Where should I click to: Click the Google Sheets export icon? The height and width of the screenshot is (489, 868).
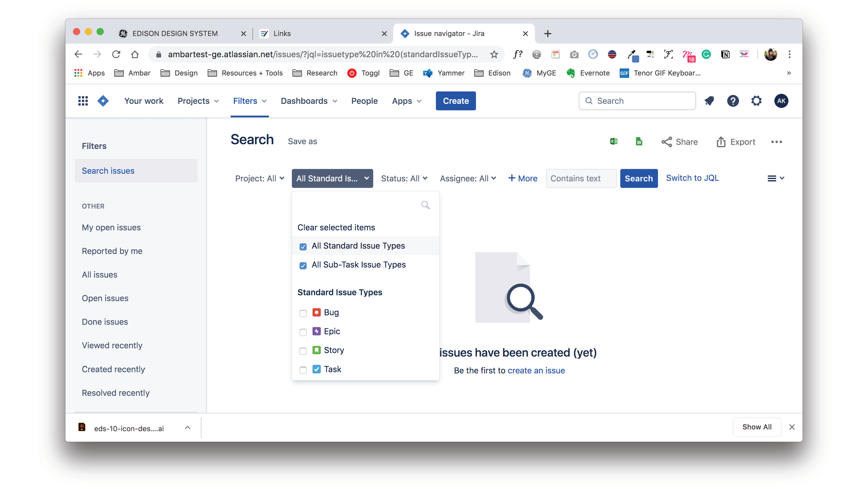click(639, 141)
